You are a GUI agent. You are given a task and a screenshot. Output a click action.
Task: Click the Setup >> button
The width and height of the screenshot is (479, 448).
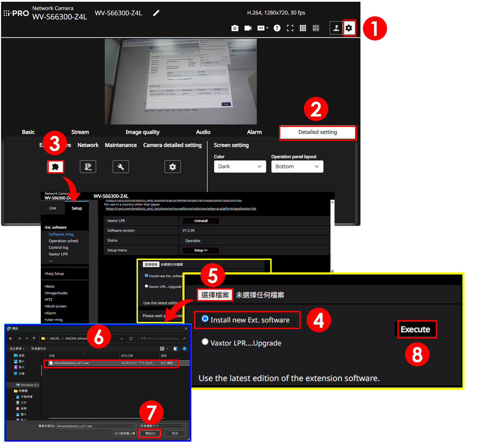pyautogui.click(x=201, y=250)
